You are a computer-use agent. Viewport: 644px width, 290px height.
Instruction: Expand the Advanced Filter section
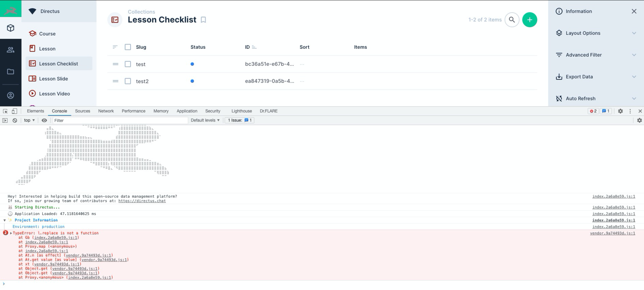coord(596,55)
